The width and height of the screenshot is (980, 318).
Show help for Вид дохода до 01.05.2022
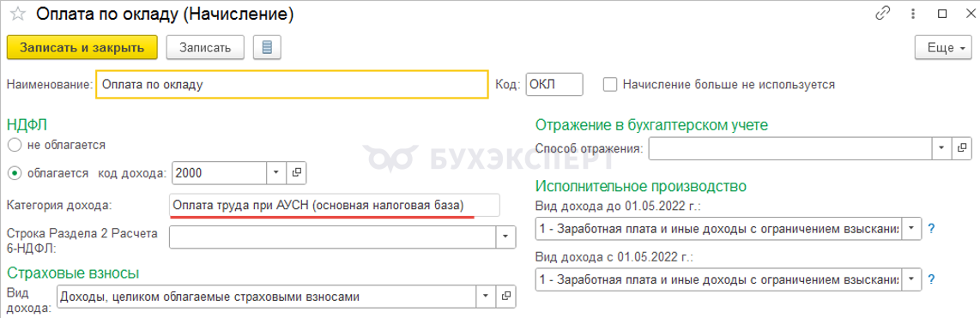[931, 229]
